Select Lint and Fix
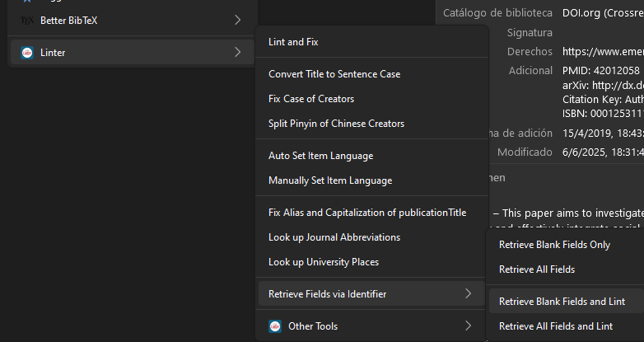Image resolution: width=644 pixels, height=342 pixels. coord(293,41)
